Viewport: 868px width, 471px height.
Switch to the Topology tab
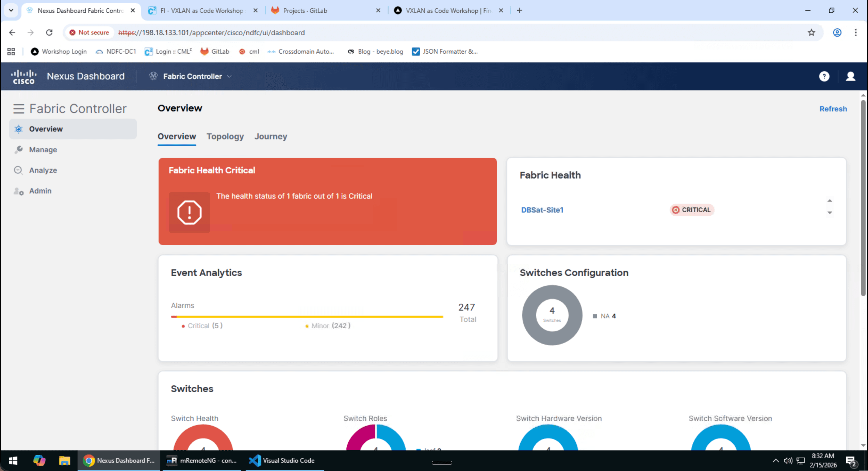click(225, 136)
